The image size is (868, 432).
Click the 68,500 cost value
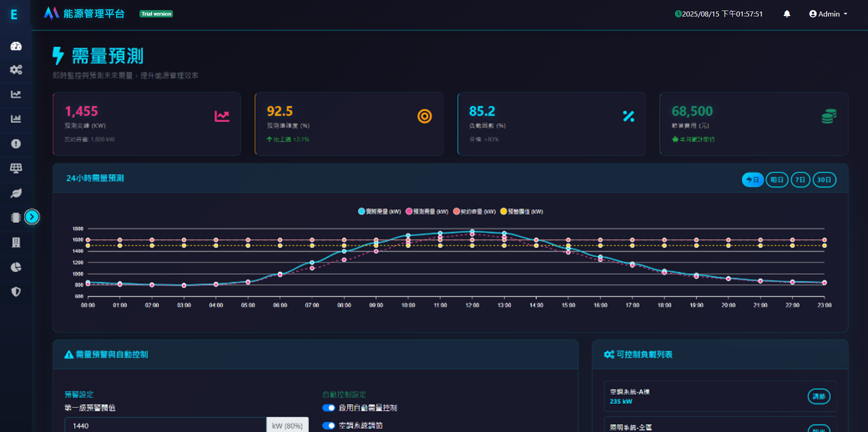tap(692, 112)
